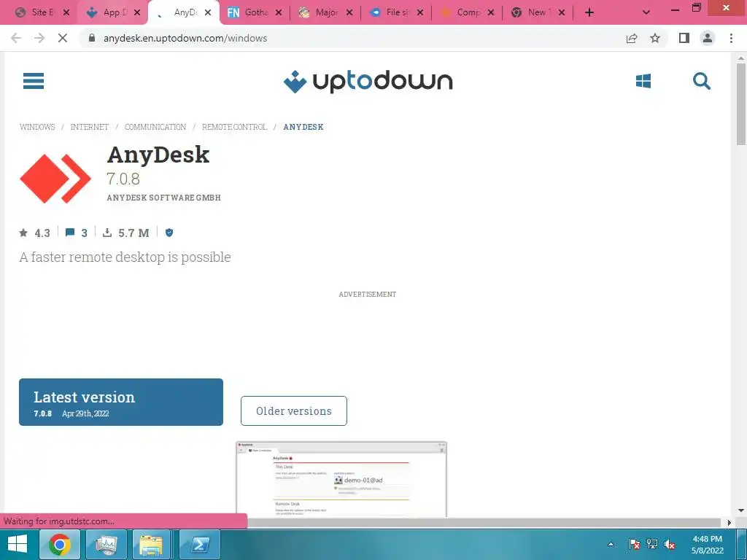The width and height of the screenshot is (747, 560).
Task: Open the Windows Start button
Action: pyautogui.click(x=18, y=544)
